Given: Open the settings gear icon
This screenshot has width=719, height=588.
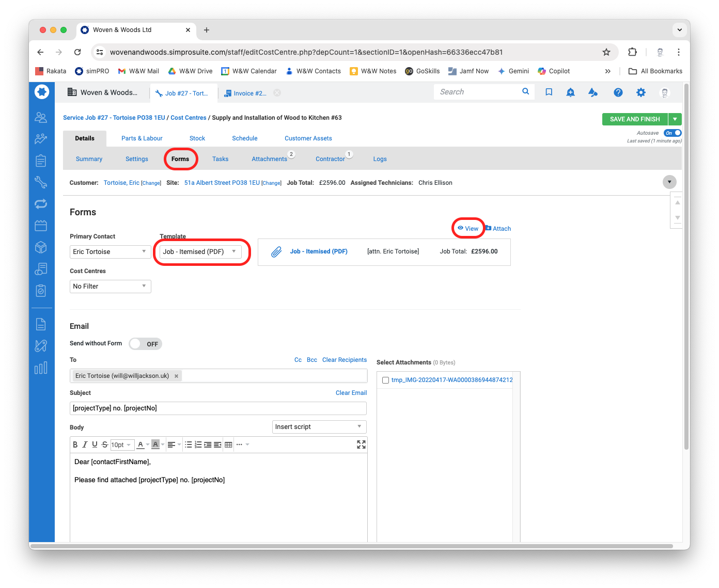Looking at the screenshot, I should tap(640, 92).
